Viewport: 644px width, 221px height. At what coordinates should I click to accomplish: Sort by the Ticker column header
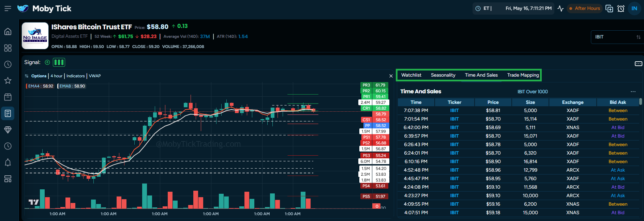(x=454, y=102)
